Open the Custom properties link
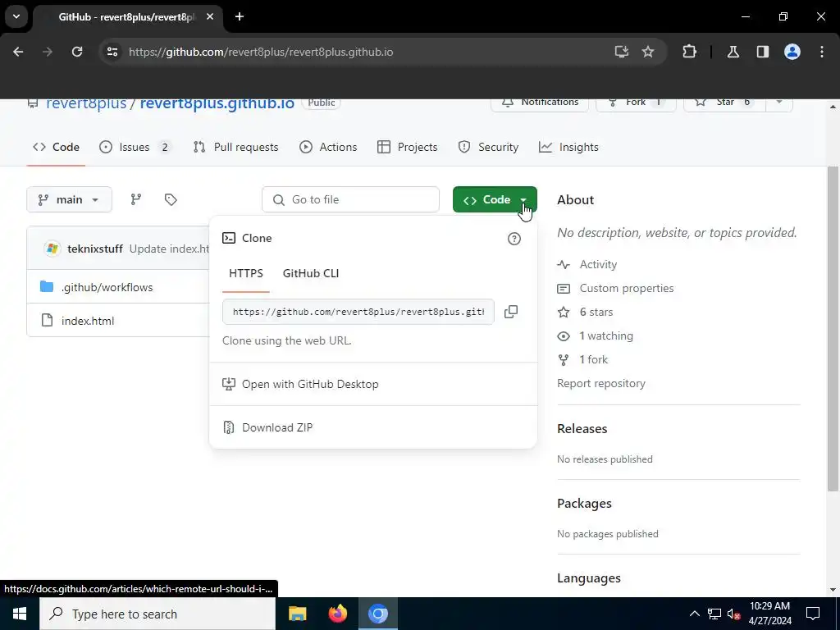The image size is (840, 630). tap(626, 288)
